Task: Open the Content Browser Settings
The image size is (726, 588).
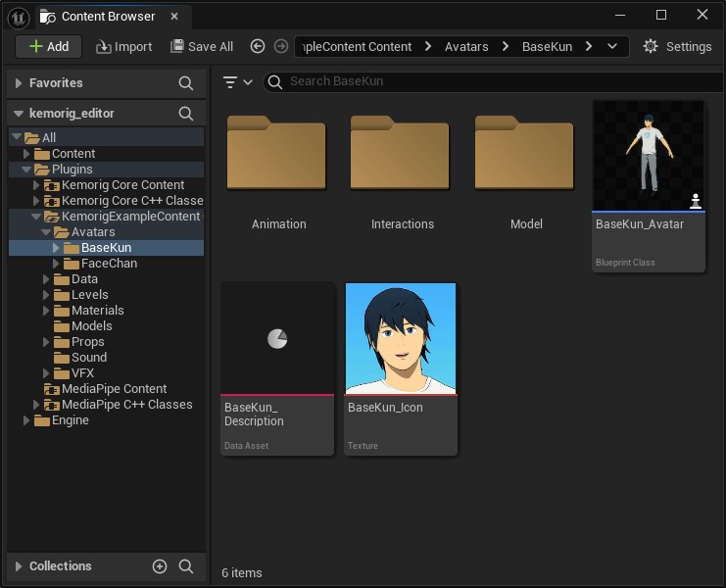Action: point(677,46)
